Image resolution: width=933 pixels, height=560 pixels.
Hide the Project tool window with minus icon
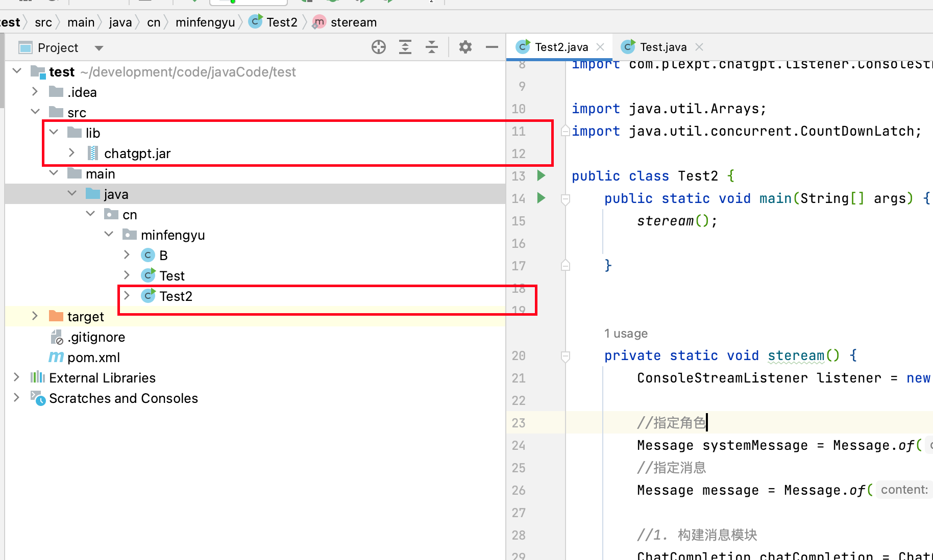(492, 47)
